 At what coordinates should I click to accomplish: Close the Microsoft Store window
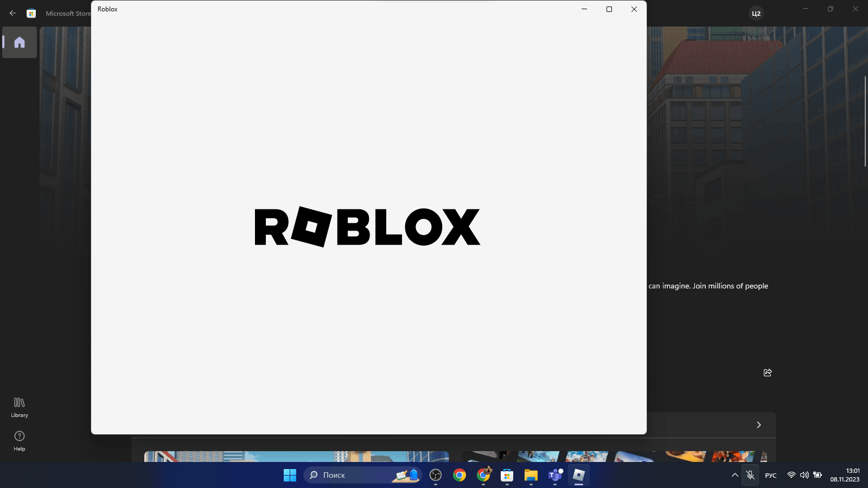click(x=856, y=9)
